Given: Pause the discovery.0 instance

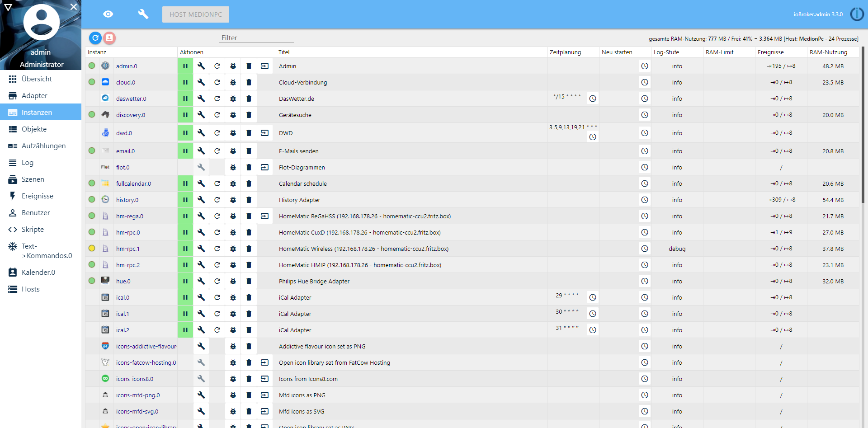Looking at the screenshot, I should coord(185,115).
